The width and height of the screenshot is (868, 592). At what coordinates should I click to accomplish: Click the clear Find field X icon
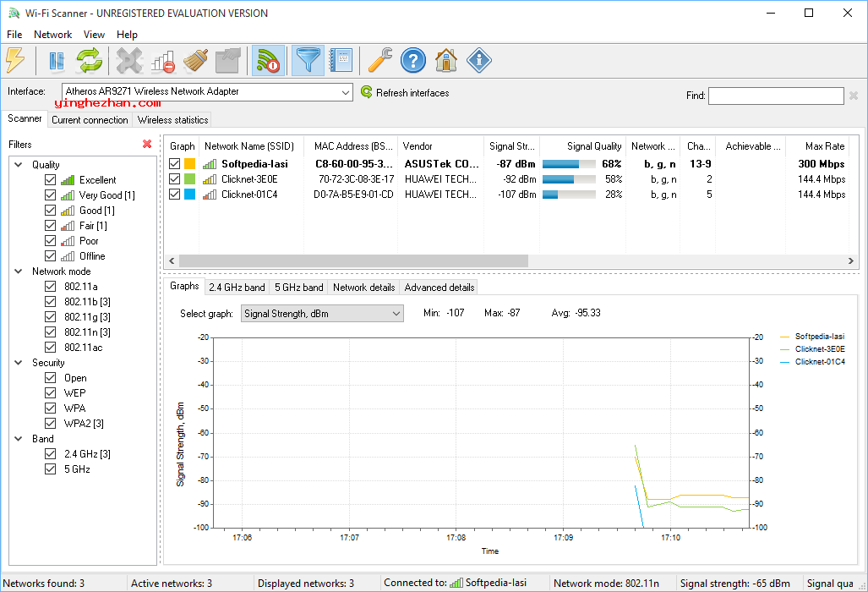click(854, 96)
